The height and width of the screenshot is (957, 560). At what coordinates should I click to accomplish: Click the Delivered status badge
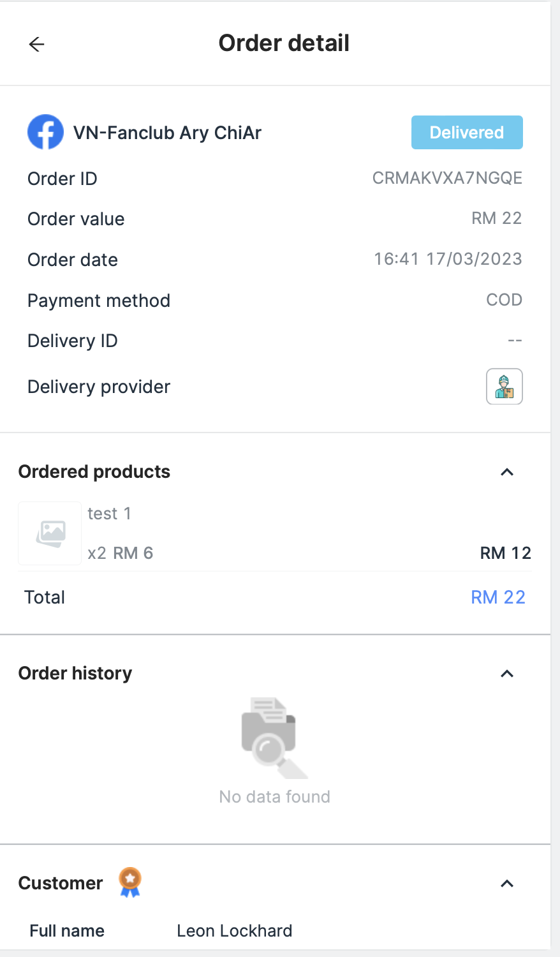click(x=467, y=132)
